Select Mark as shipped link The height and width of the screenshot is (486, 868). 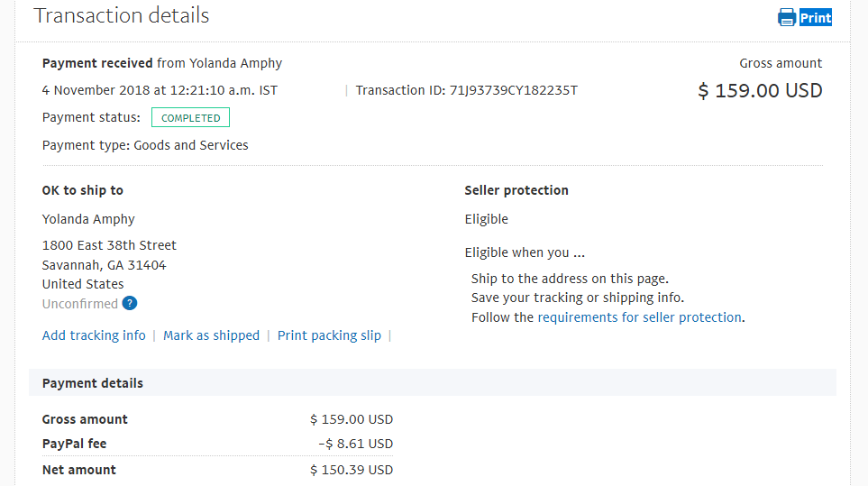(211, 335)
